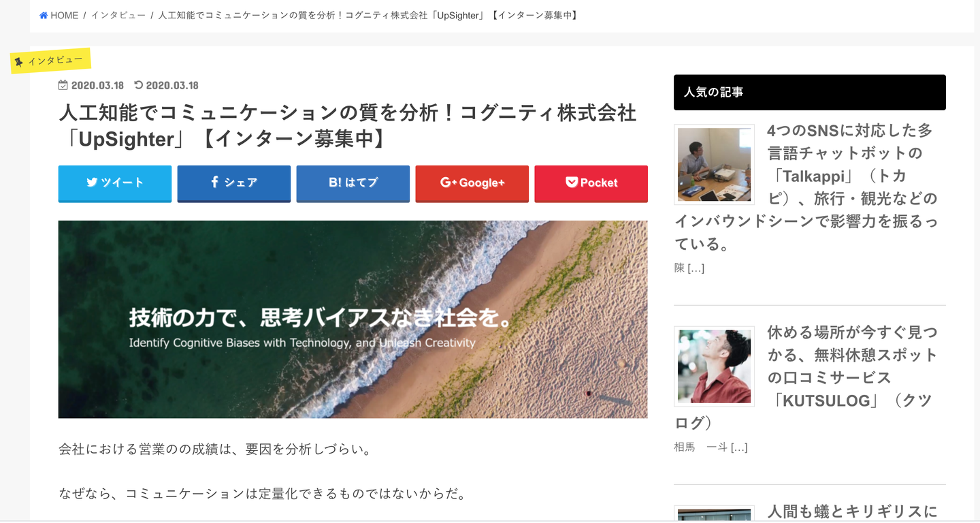Click the refresh icon next to the updated date
The image size is (980, 523).
[x=138, y=85]
